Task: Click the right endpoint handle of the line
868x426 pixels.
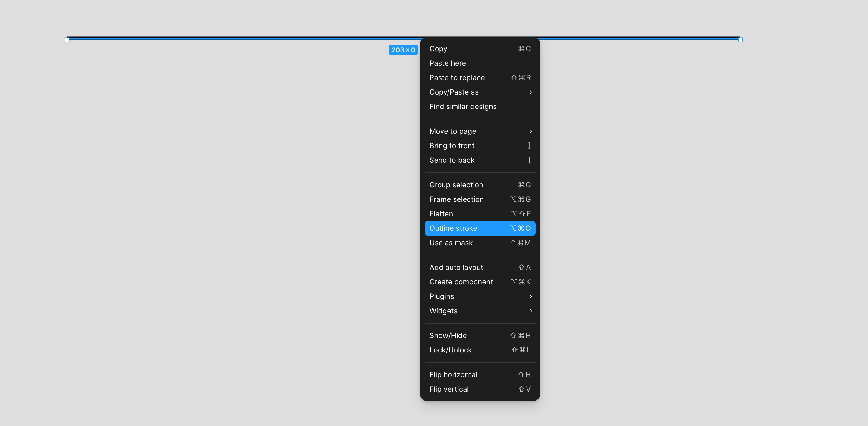Action: tap(740, 40)
